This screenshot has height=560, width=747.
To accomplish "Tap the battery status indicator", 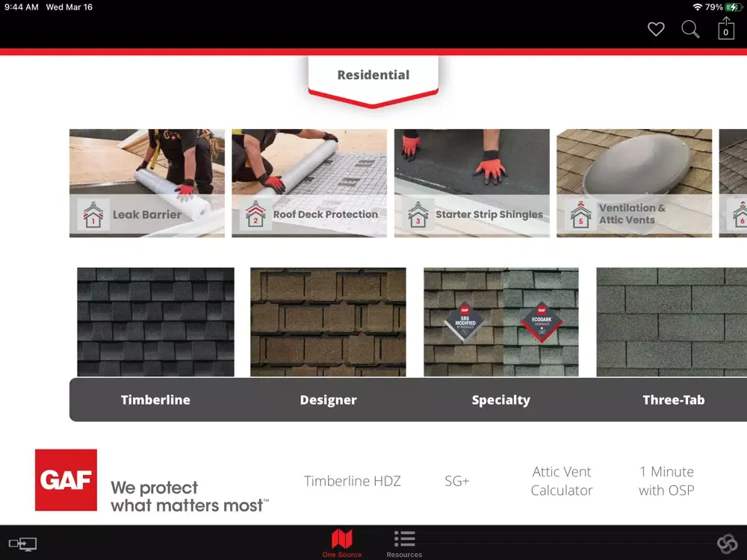I will coord(734,7).
